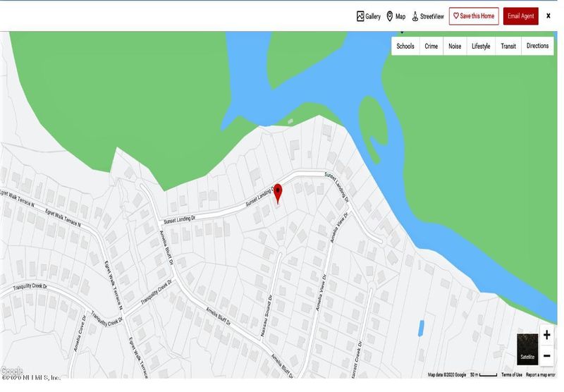
Task: Open StreetView person icon
Action: pyautogui.click(x=415, y=16)
